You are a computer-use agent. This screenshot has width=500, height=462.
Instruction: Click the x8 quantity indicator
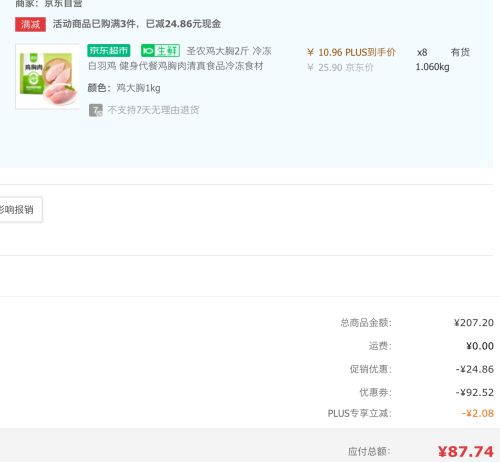[422, 52]
